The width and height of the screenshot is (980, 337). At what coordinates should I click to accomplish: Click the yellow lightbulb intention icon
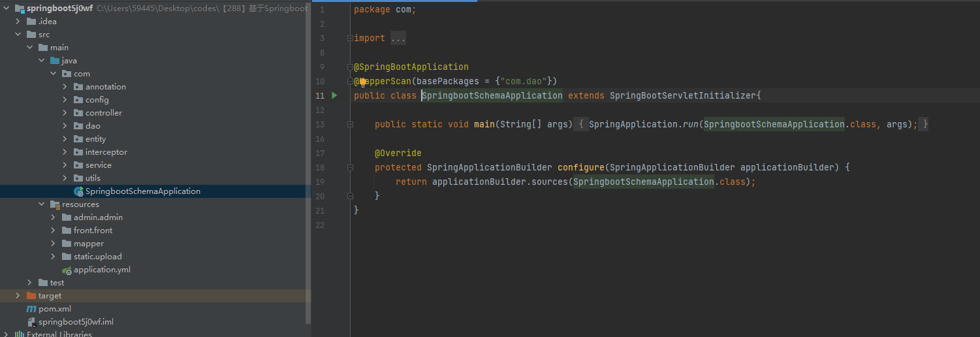tap(362, 82)
